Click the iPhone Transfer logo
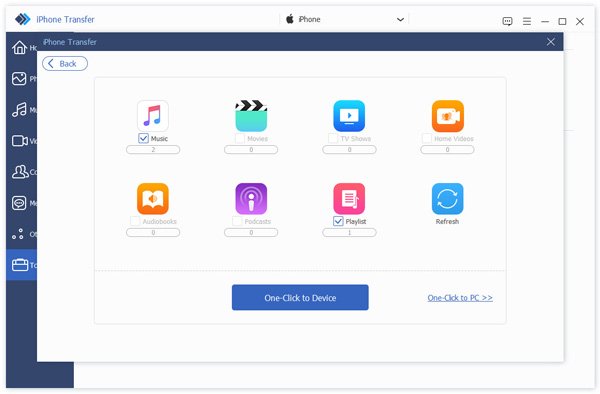600x394 pixels. pyautogui.click(x=22, y=19)
